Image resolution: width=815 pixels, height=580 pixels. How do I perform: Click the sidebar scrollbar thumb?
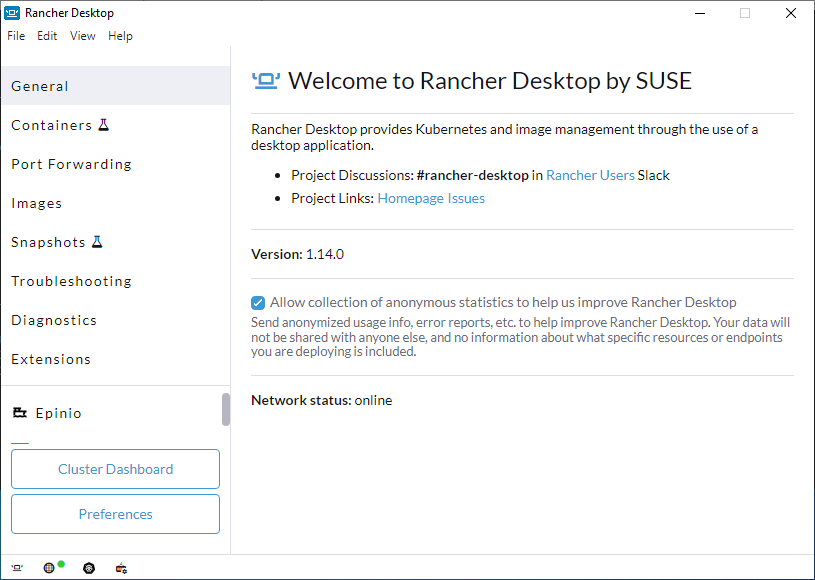tap(226, 410)
